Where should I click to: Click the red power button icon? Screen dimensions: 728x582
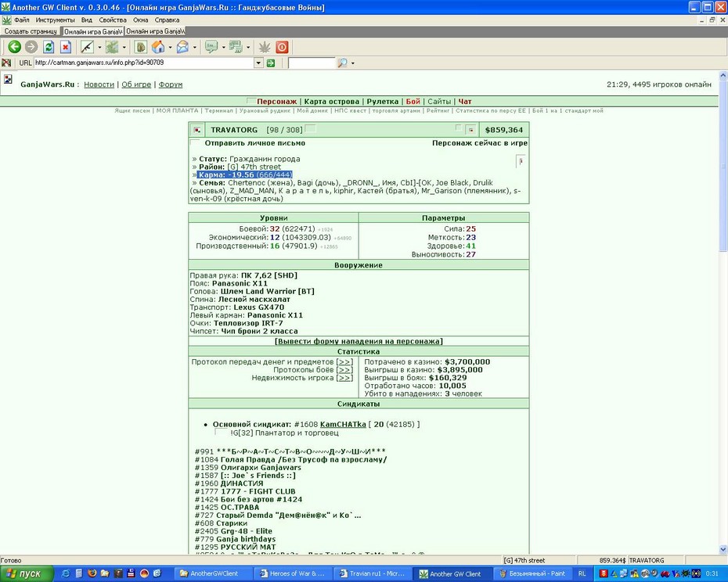pyautogui.click(x=282, y=47)
